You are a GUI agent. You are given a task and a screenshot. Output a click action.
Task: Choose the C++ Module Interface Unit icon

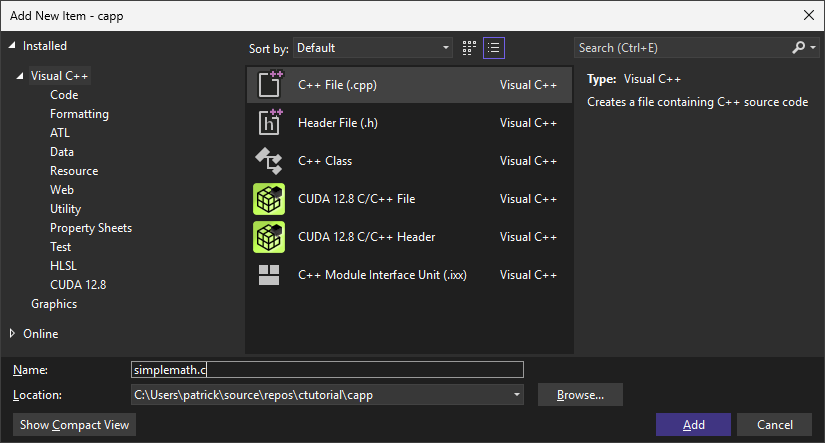(269, 275)
